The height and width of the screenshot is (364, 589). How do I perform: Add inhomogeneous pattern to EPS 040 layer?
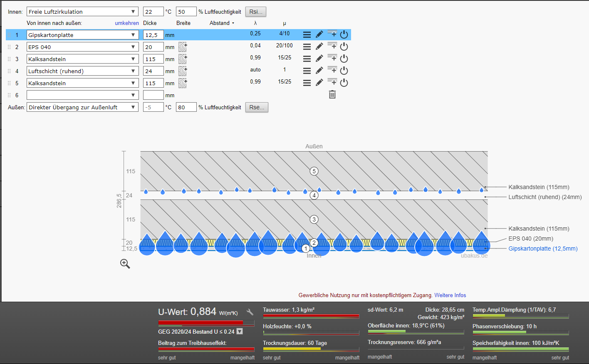tap(183, 47)
